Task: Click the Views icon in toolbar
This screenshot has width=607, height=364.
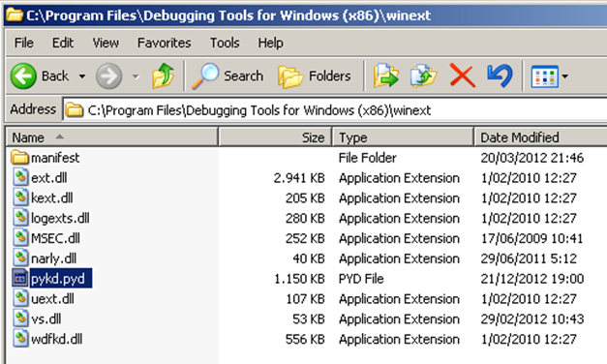Action: pos(544,76)
